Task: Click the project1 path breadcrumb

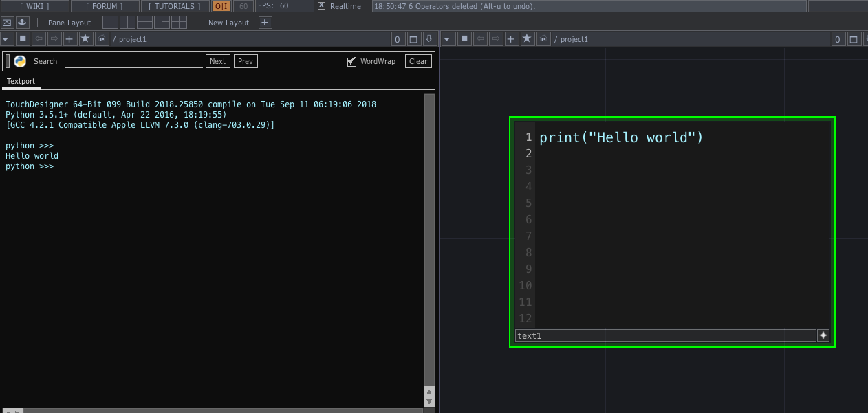Action: (133, 39)
